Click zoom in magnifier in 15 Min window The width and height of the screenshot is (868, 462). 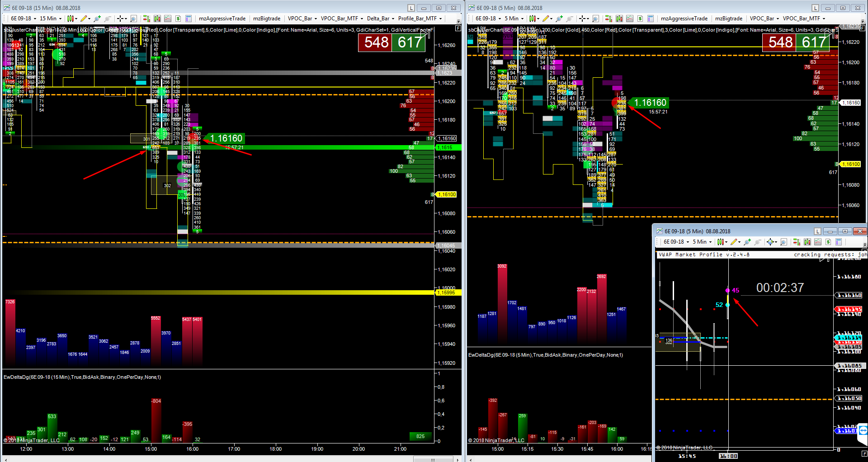pos(97,19)
